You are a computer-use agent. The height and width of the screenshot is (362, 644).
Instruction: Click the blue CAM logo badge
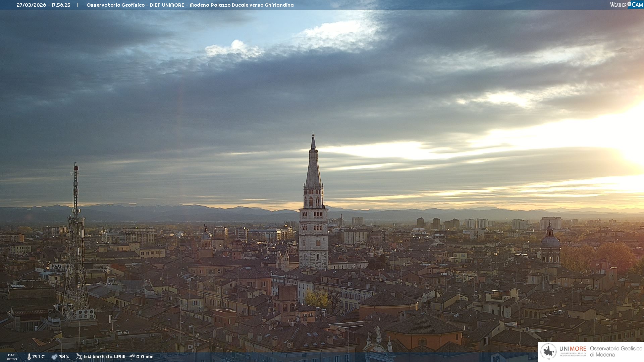tap(637, 5)
